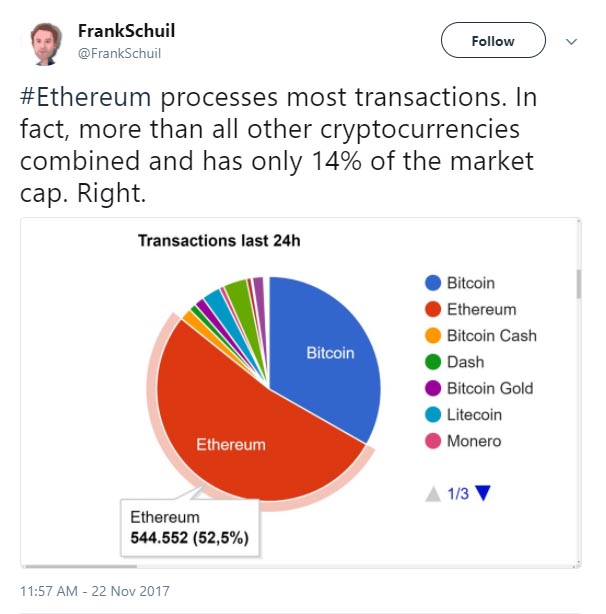
Task: Go to next legend page arrow
Action: (x=485, y=493)
